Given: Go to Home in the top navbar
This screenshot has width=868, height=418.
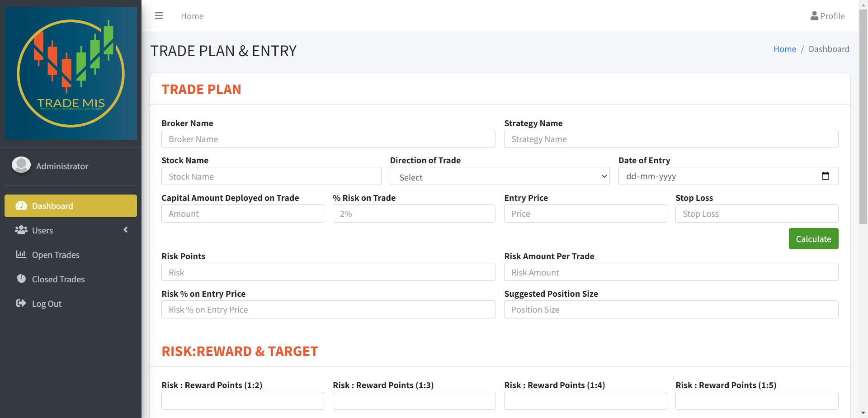Looking at the screenshot, I should (192, 16).
